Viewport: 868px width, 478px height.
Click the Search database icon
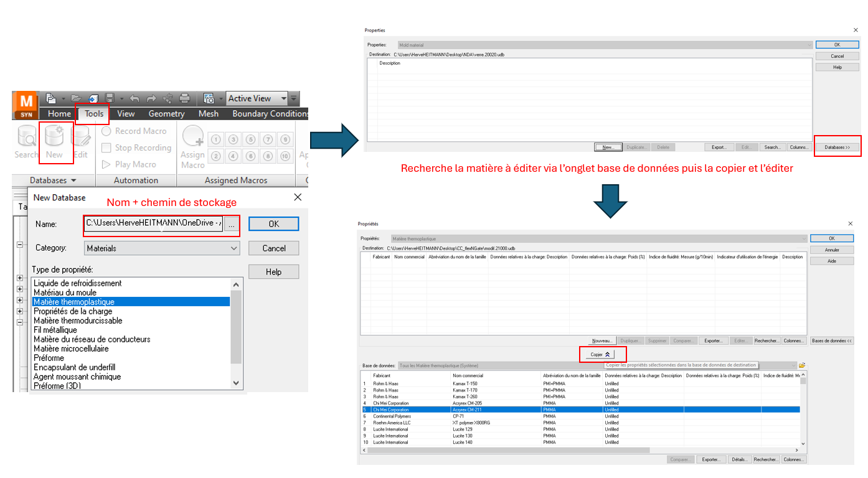(x=26, y=142)
